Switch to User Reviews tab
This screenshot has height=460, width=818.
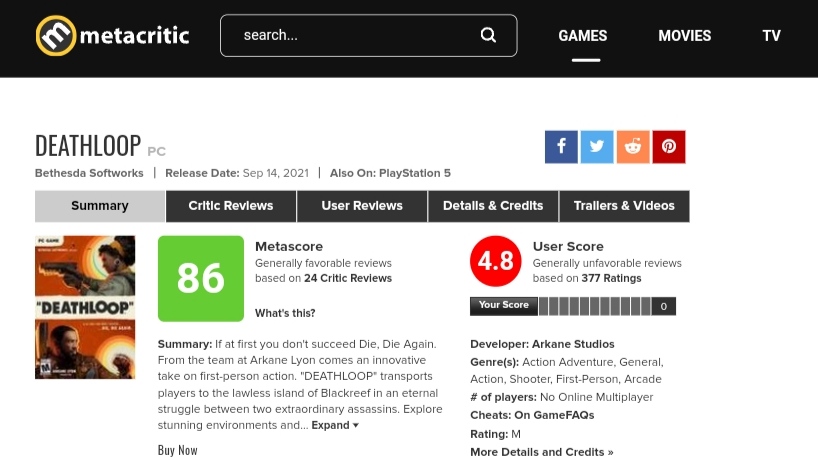click(x=362, y=206)
